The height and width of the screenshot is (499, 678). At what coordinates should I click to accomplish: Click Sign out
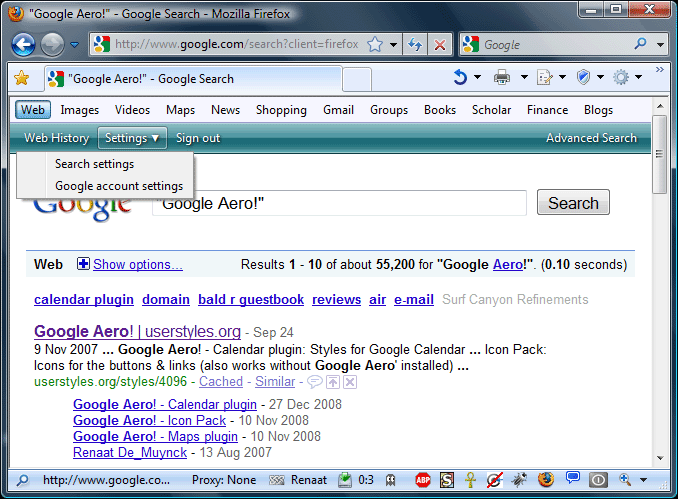click(198, 138)
